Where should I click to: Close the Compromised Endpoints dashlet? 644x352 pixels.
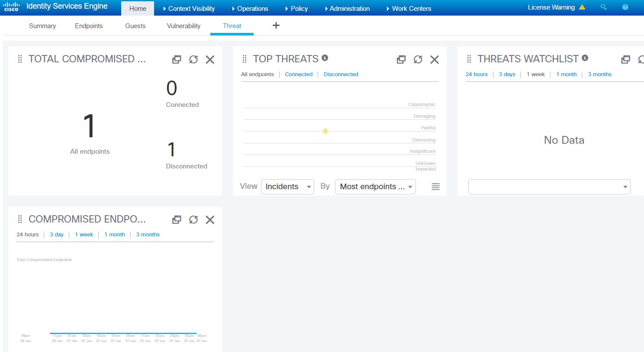tap(210, 220)
